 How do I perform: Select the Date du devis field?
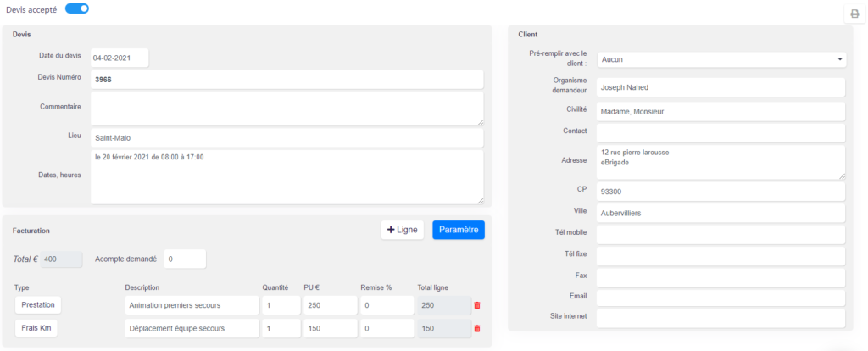[120, 58]
